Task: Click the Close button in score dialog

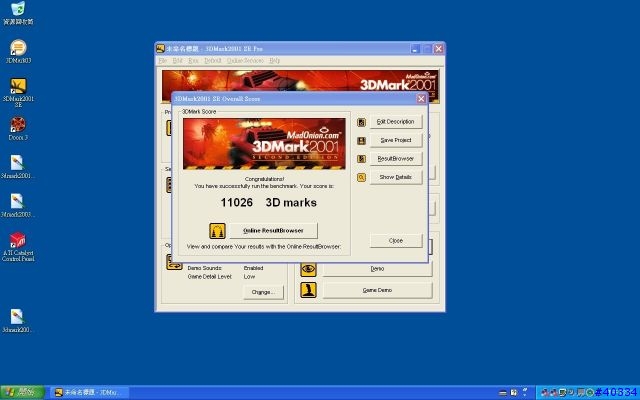Action: [x=396, y=241]
